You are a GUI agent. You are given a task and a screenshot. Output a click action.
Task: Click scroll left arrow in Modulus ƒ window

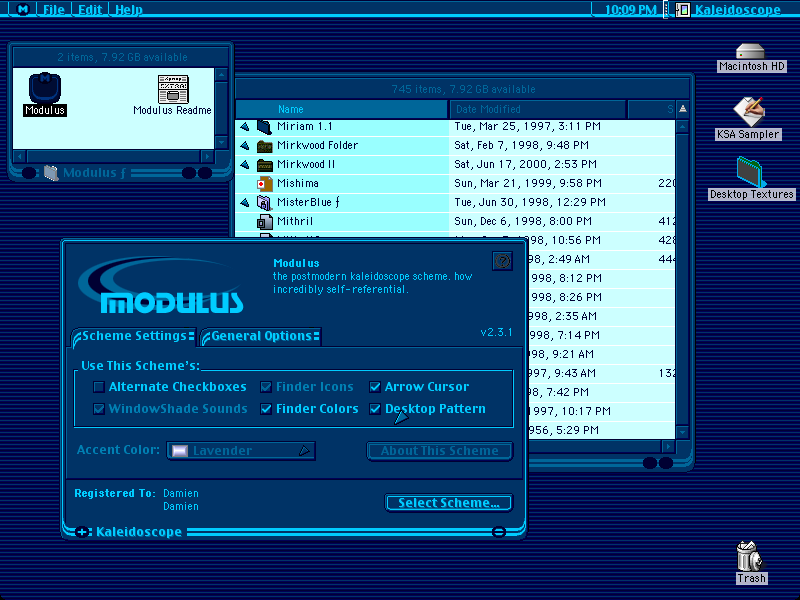(20, 156)
